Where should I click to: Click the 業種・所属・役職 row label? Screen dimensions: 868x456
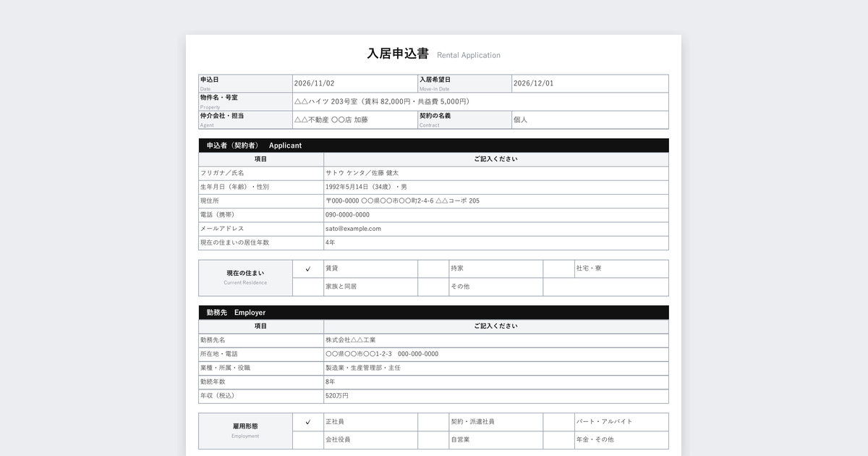[x=261, y=368]
